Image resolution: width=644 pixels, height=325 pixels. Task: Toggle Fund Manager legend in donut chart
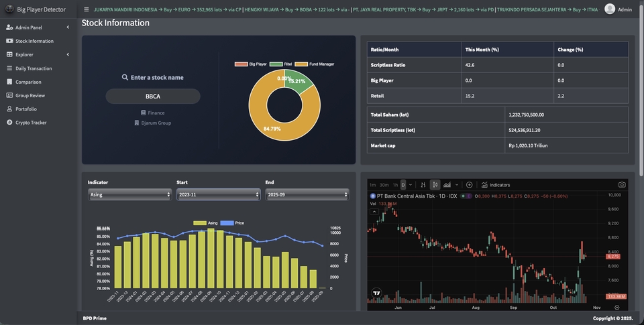[x=314, y=64]
